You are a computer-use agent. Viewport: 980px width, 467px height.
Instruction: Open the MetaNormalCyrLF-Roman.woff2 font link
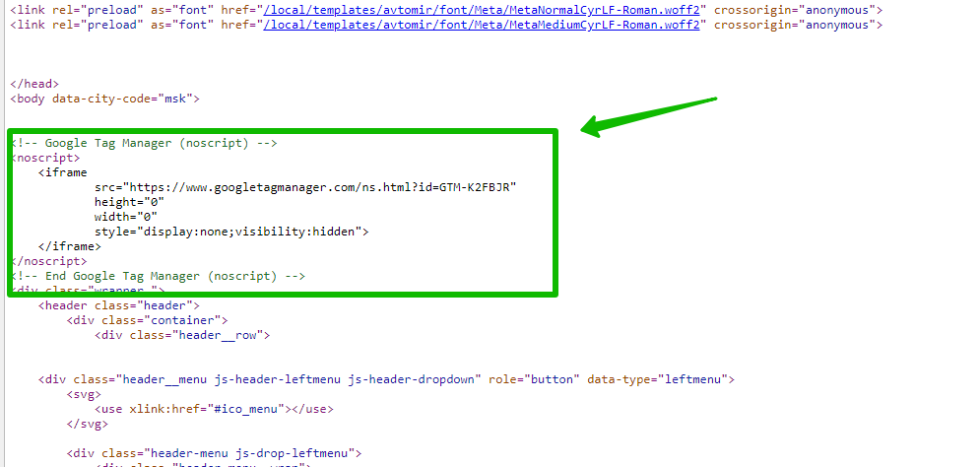tap(482, 10)
